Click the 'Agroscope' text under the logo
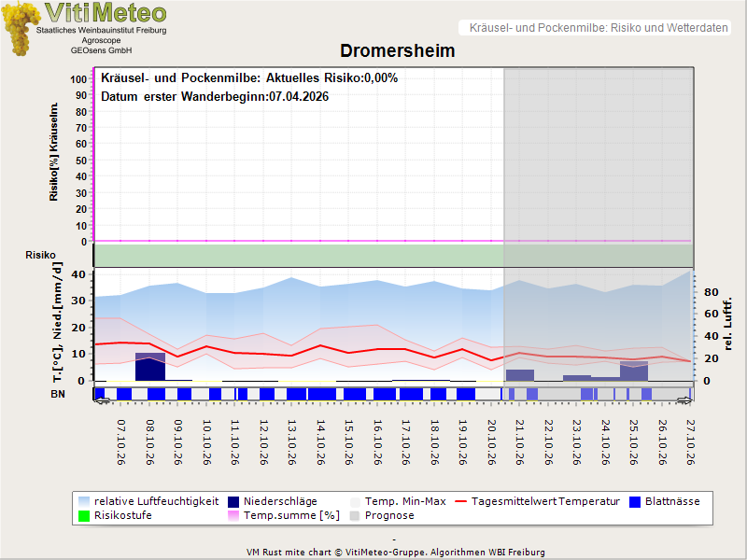Screen dimensions: 747x560 (101, 40)
